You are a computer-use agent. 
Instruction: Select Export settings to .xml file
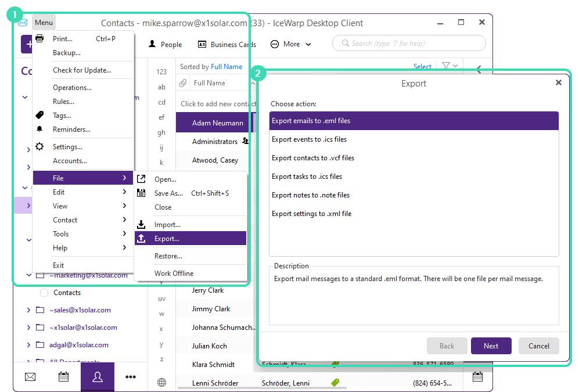click(414, 214)
